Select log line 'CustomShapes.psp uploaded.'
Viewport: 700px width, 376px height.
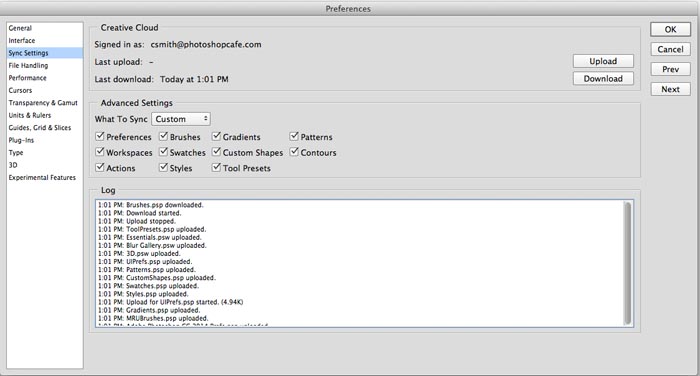tap(157, 278)
